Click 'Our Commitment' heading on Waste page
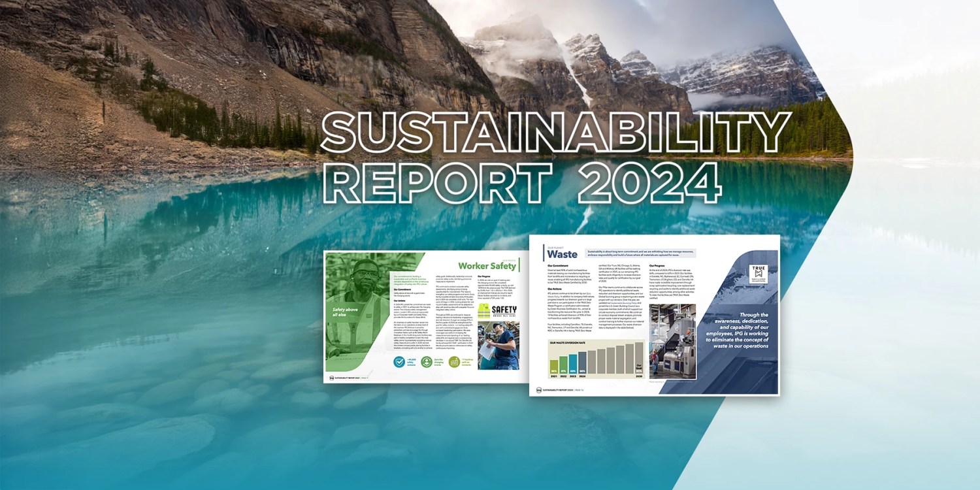This screenshot has width=980, height=490. point(557,266)
